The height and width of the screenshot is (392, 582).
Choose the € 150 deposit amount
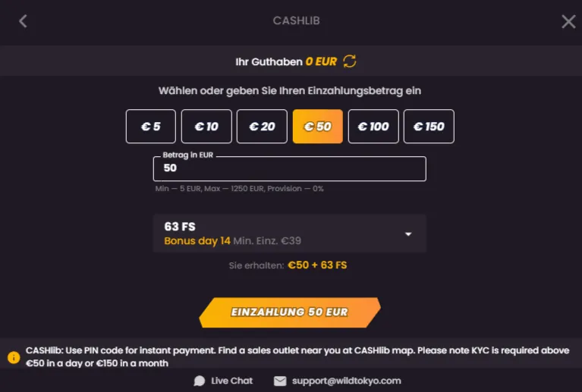pos(429,127)
